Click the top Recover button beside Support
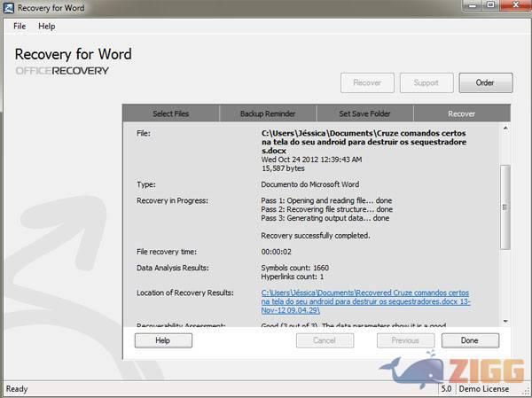Image resolution: width=532 pixels, height=398 pixels. (x=367, y=82)
